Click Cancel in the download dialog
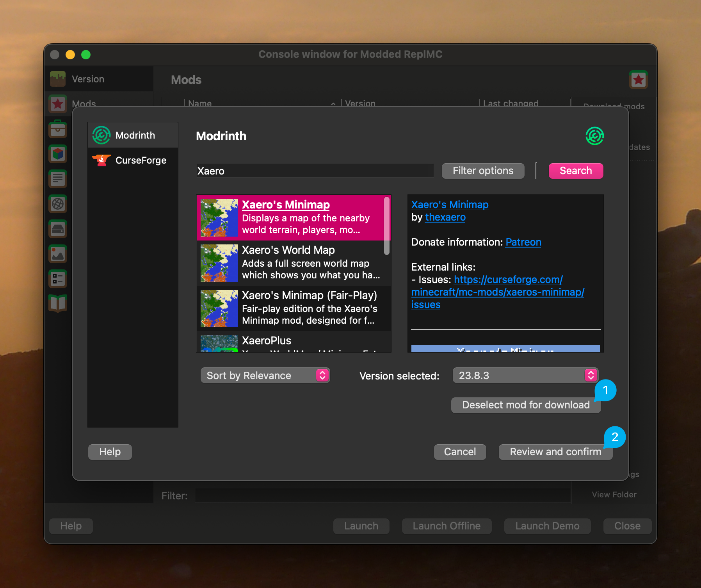Screen dimensions: 701x588 click(x=460, y=452)
